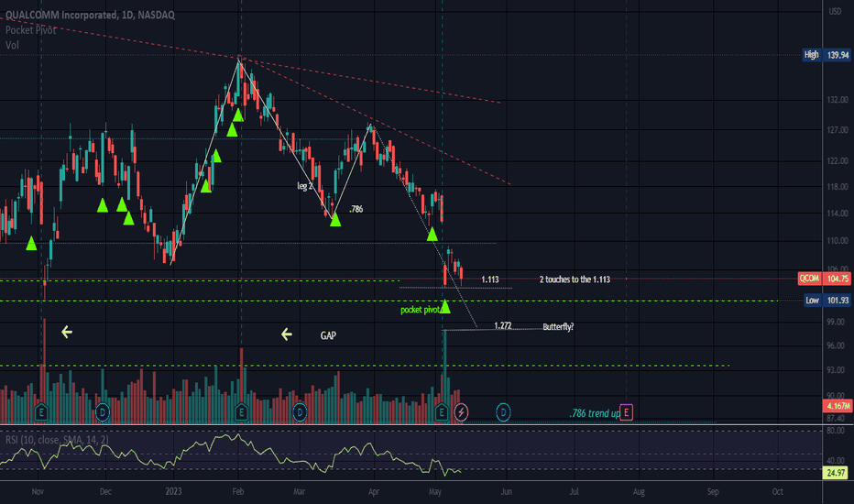Click the Low 101.93 price label

[827, 301]
